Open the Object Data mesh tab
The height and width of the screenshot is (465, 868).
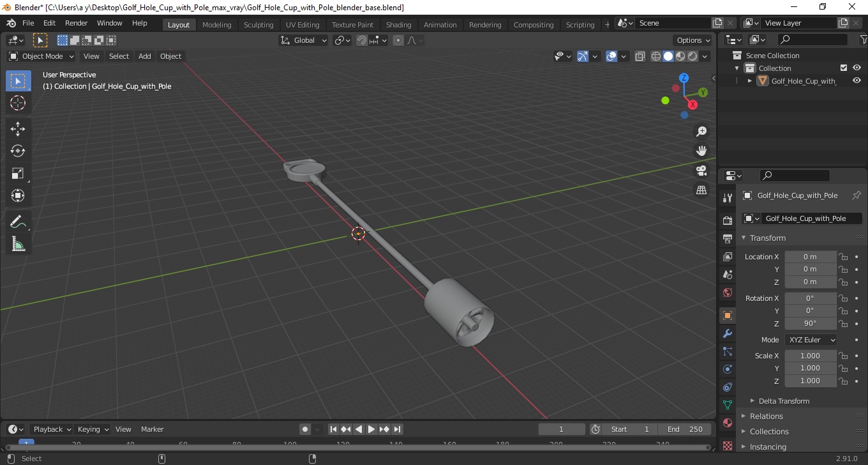[727, 405]
